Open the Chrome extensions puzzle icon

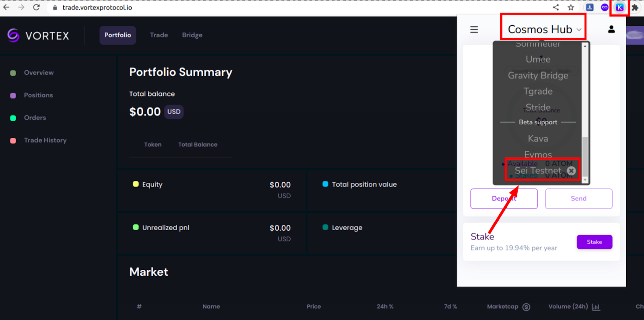(635, 7)
